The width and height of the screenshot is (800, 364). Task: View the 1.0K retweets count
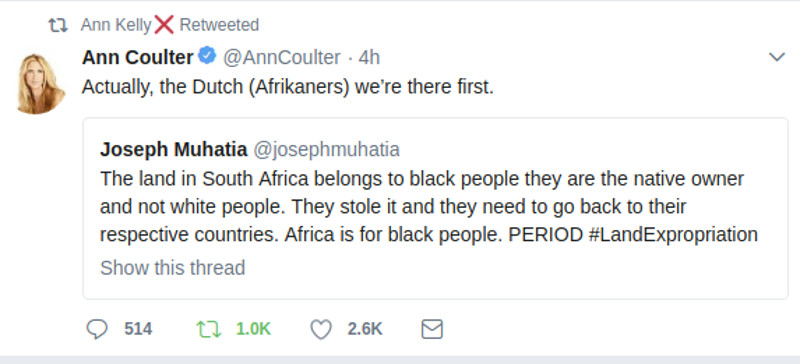(x=253, y=329)
